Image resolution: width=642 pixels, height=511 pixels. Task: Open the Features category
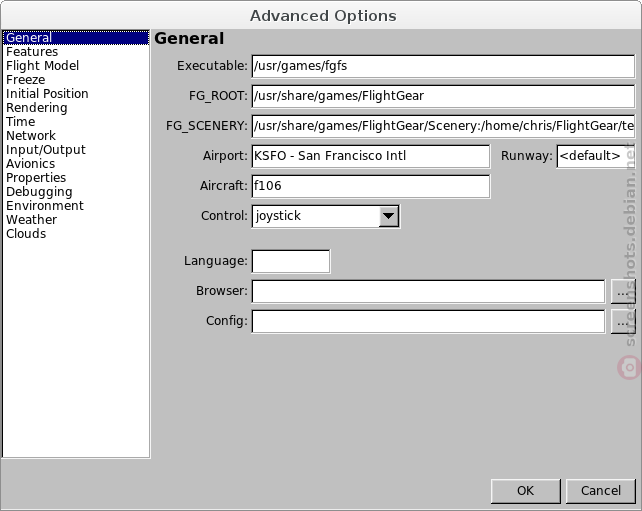76,52
